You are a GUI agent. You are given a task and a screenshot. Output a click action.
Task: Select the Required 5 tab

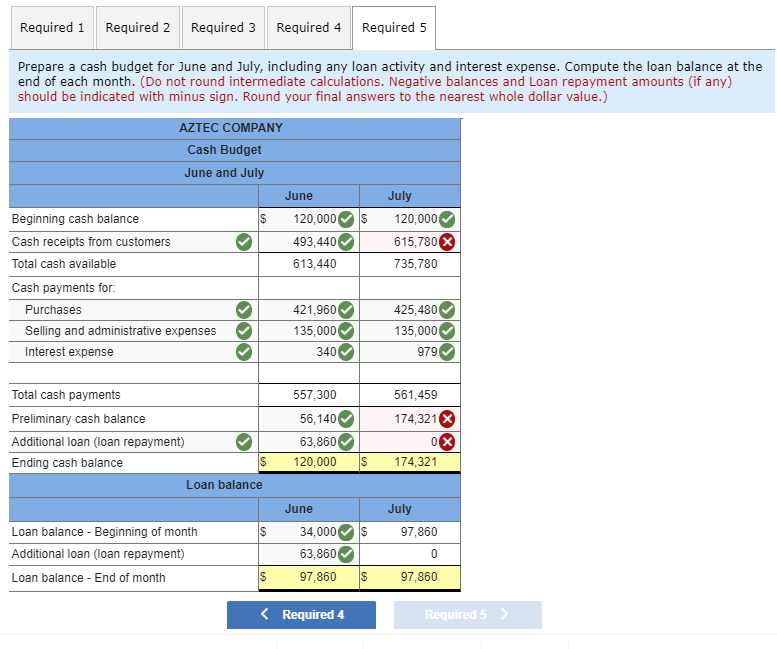point(394,28)
